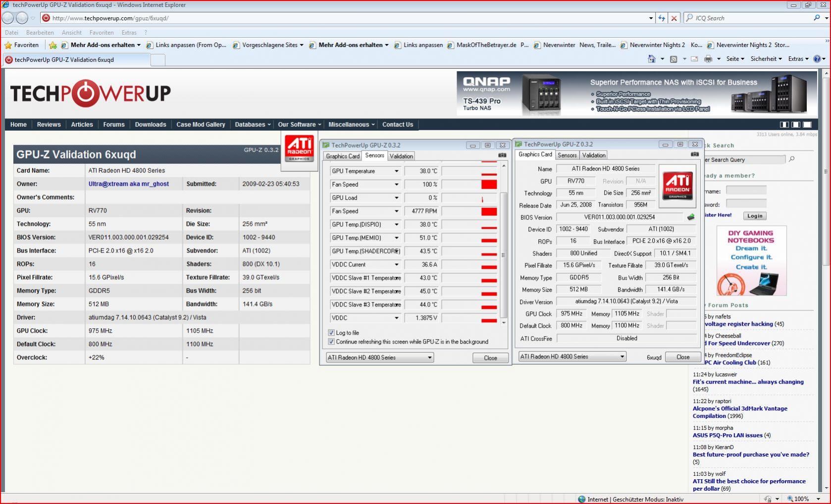
Task: Open the Case Mod Gallery navigation link
Action: (x=201, y=125)
